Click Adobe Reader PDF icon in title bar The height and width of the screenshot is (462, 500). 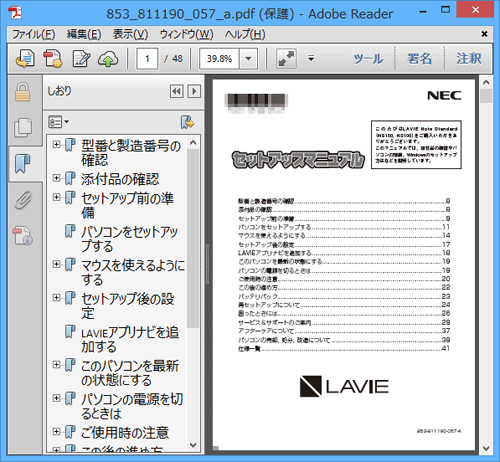(x=15, y=13)
